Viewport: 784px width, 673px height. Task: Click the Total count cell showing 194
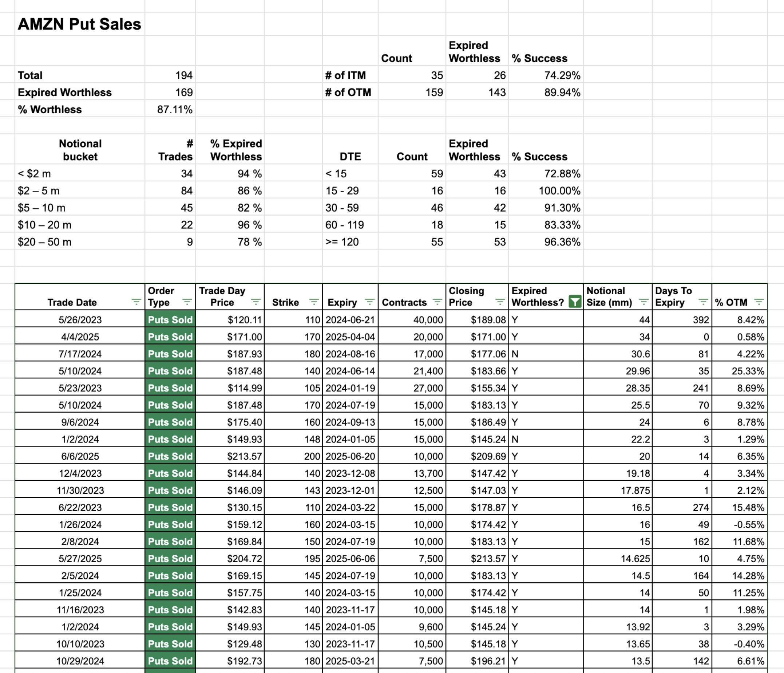pyautogui.click(x=170, y=75)
